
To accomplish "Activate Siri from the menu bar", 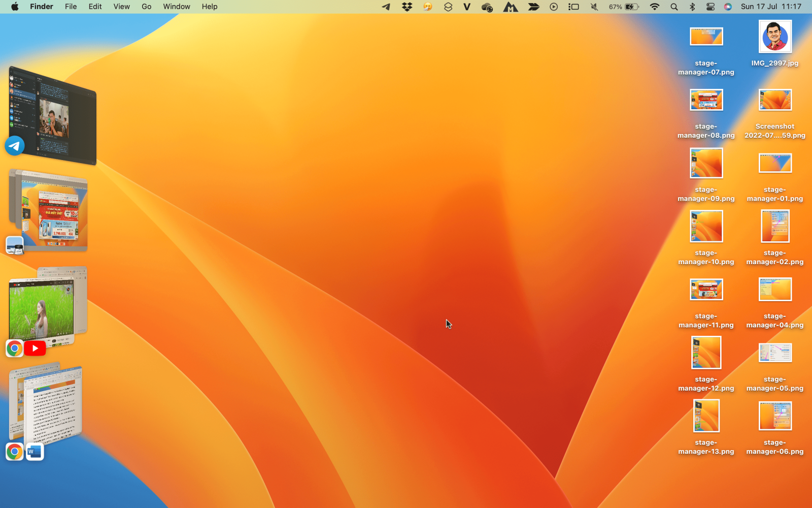I will [x=728, y=7].
